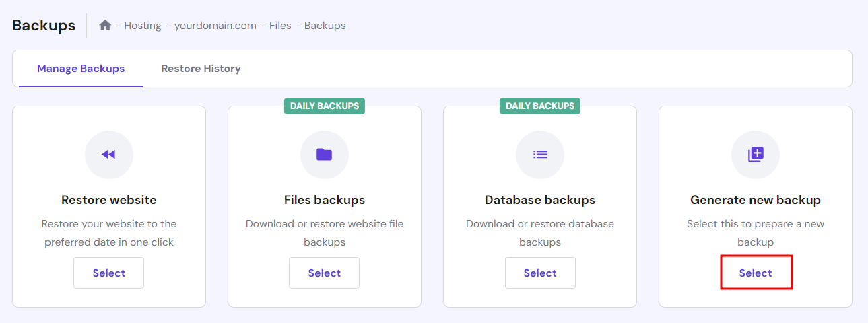The width and height of the screenshot is (868, 323).
Task: Open yourdomain.com breadcrumb link
Action: (x=215, y=26)
